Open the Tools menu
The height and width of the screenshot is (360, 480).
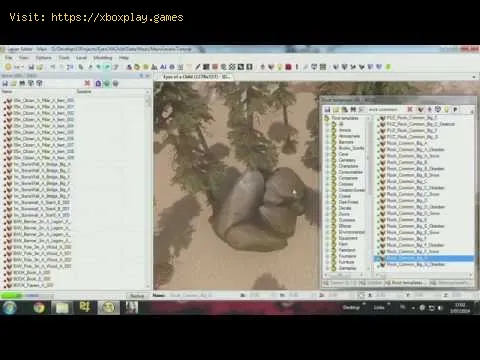[x=64, y=58]
